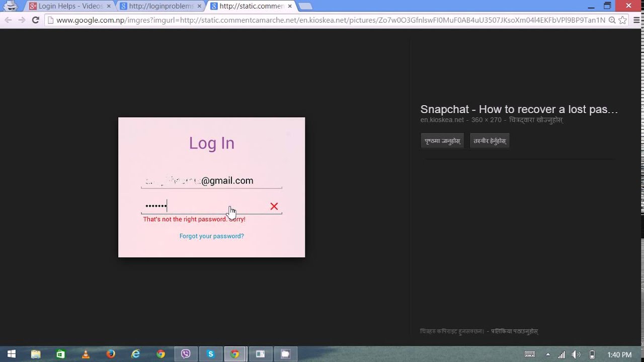Open the Chrome menu hamburger icon
The width and height of the screenshot is (644, 362).
636,20
